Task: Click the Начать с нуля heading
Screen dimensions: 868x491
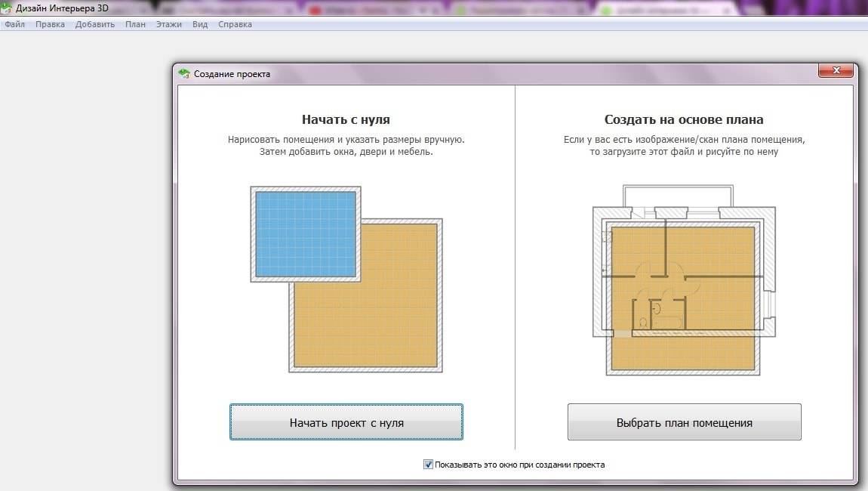Action: point(346,119)
